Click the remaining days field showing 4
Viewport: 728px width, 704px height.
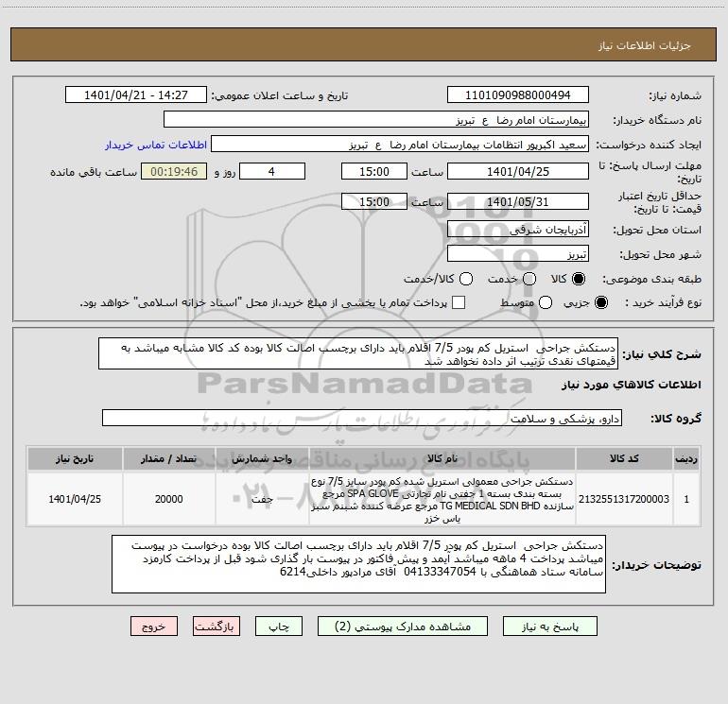272,171
